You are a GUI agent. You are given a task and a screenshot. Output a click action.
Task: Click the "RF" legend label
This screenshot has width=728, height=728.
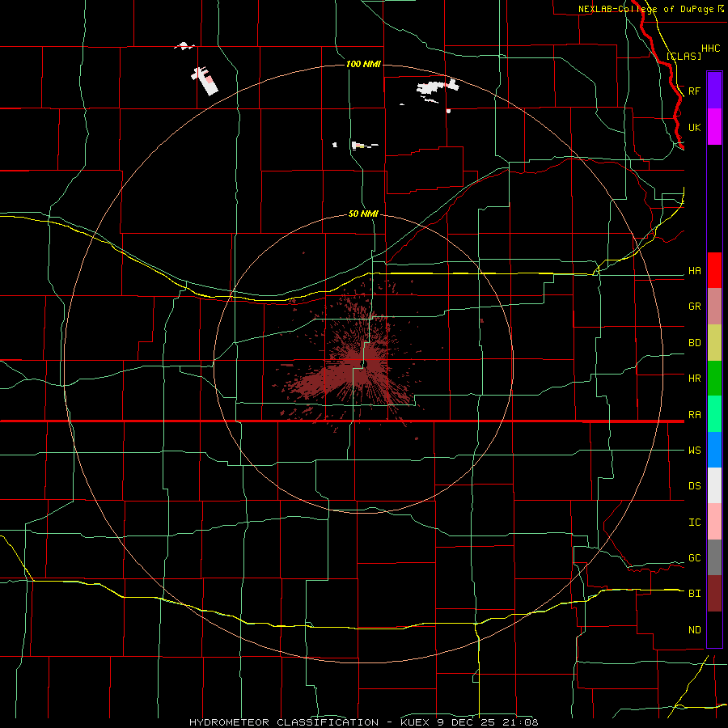695,91
